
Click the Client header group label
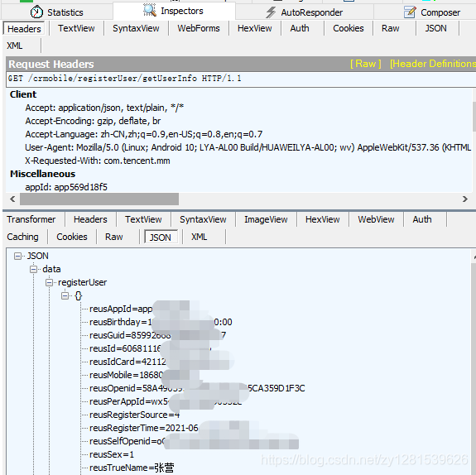[x=23, y=94]
